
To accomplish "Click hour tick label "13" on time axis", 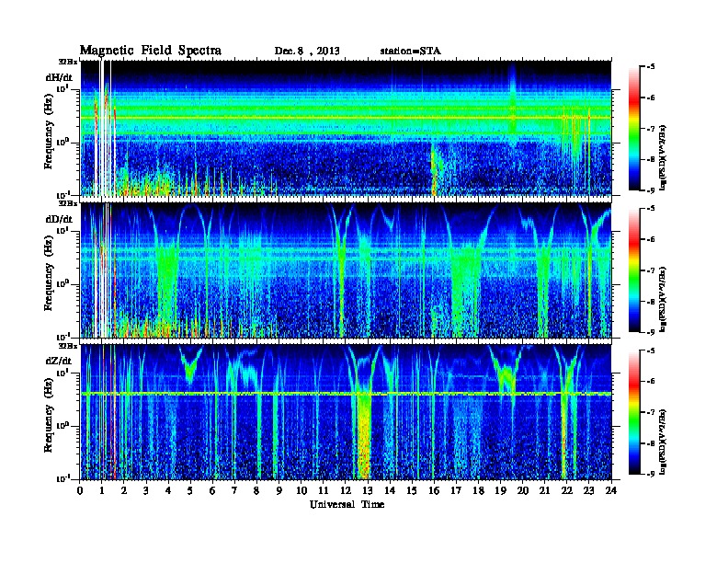I will click(368, 490).
